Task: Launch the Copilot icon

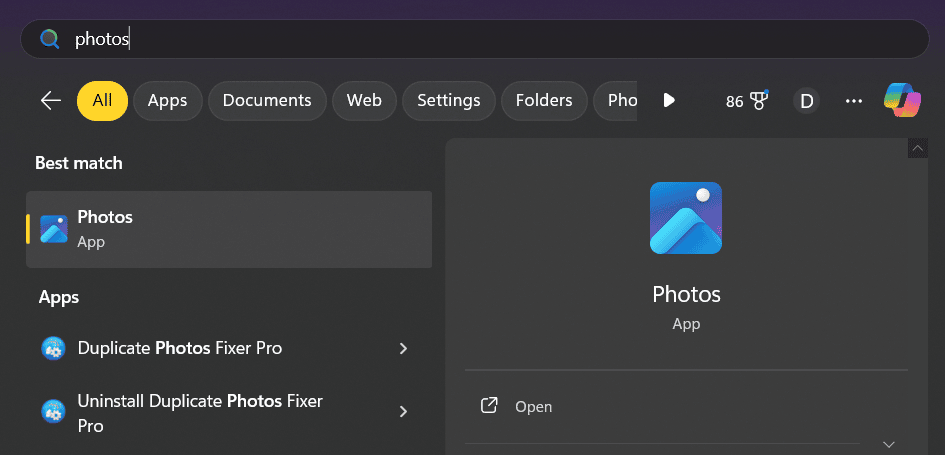Action: coord(902,101)
